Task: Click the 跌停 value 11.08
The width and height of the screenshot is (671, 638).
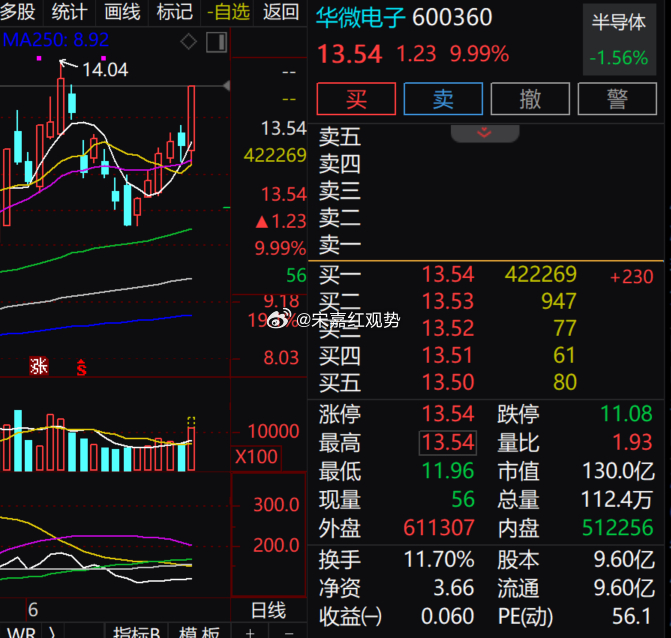Action: coord(626,414)
